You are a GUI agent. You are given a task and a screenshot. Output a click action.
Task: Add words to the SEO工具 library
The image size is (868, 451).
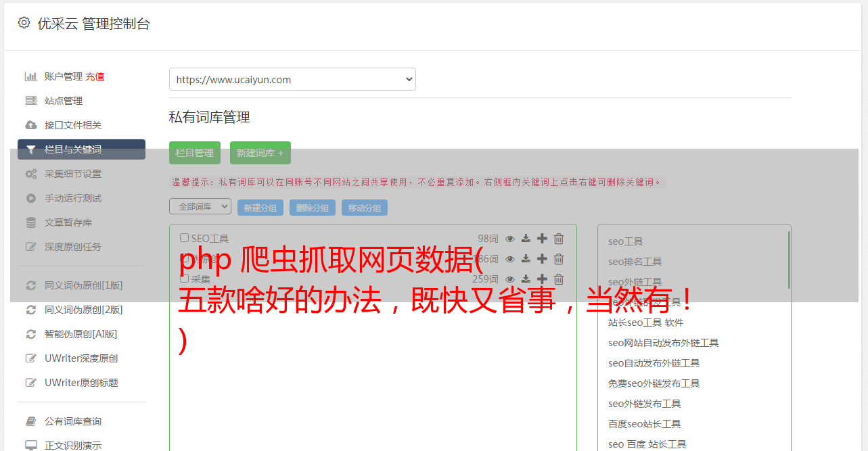pyautogui.click(x=542, y=239)
